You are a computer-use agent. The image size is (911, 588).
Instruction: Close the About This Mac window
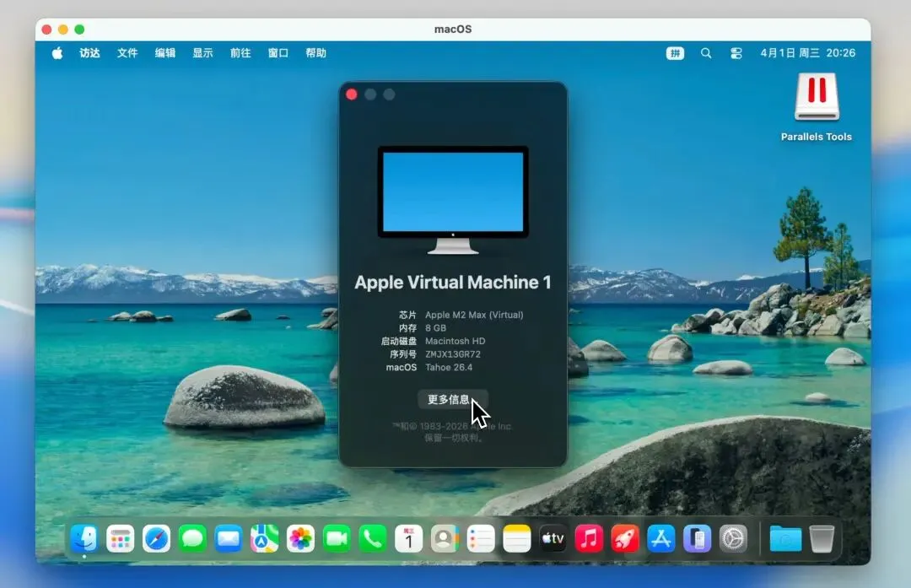pos(352,94)
